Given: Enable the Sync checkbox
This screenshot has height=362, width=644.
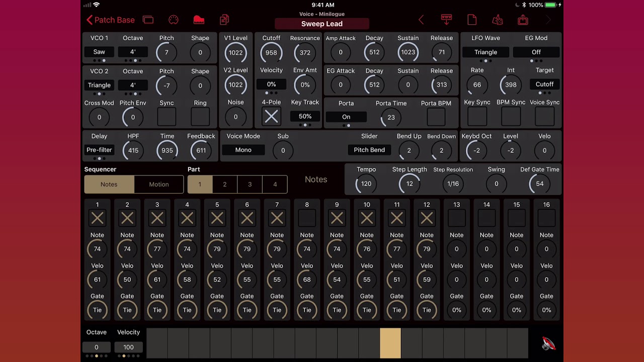Looking at the screenshot, I should [x=167, y=117].
